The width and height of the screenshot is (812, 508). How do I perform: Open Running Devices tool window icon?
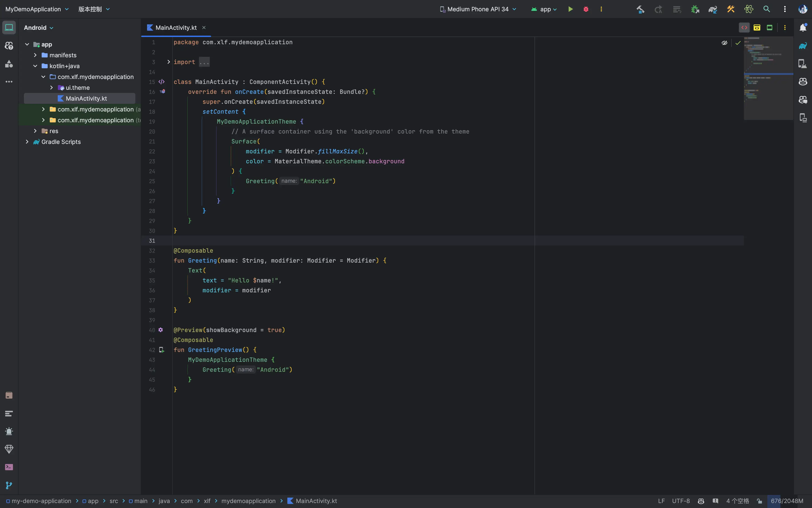tap(803, 118)
